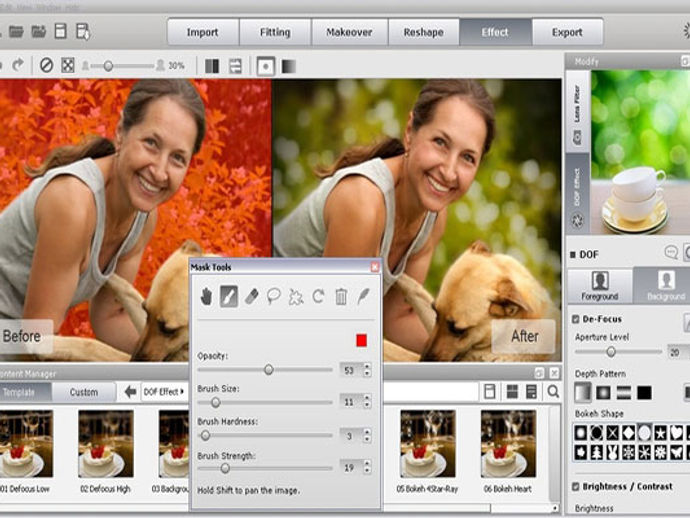The height and width of the screenshot is (518, 690).
Task: Click the large person zoom-in icon
Action: click(x=160, y=66)
